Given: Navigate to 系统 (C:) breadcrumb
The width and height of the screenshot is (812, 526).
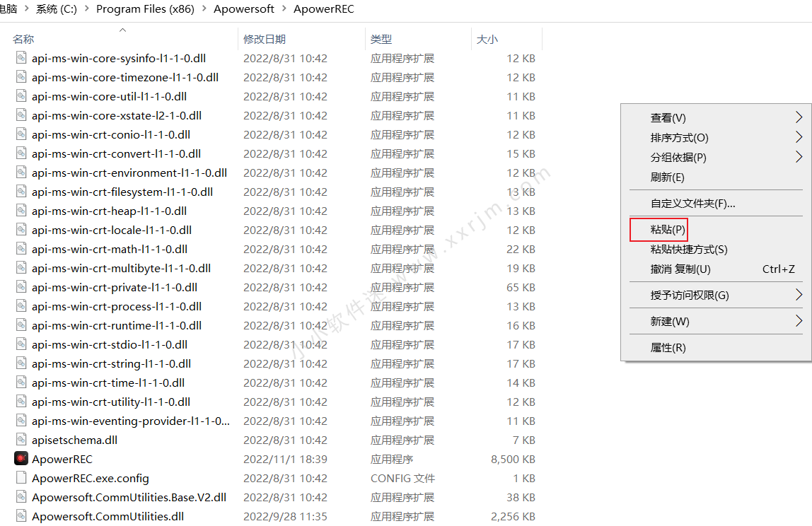Looking at the screenshot, I should point(56,8).
